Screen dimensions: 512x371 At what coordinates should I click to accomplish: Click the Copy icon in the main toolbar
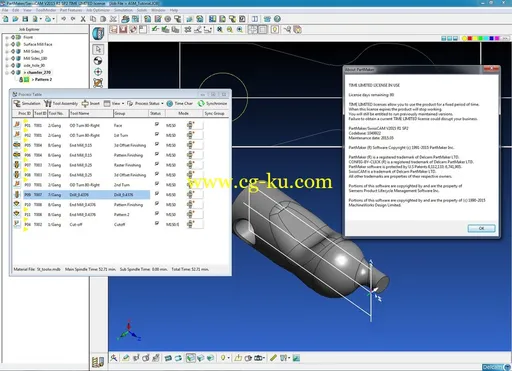93,19
